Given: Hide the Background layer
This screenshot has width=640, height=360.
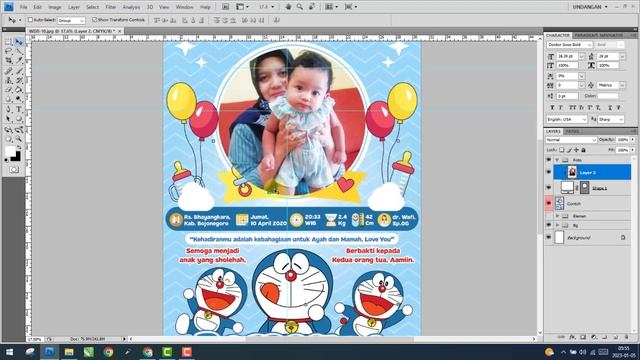Looking at the screenshot, I should [549, 237].
